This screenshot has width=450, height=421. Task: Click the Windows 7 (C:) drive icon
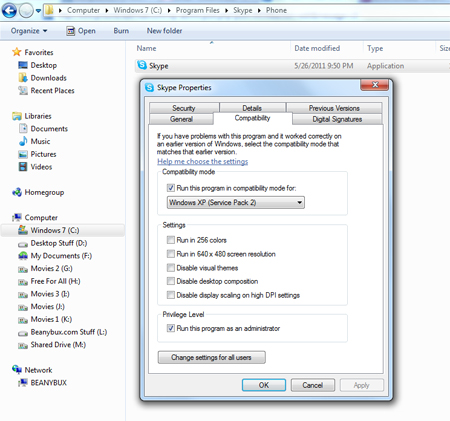[x=23, y=230]
